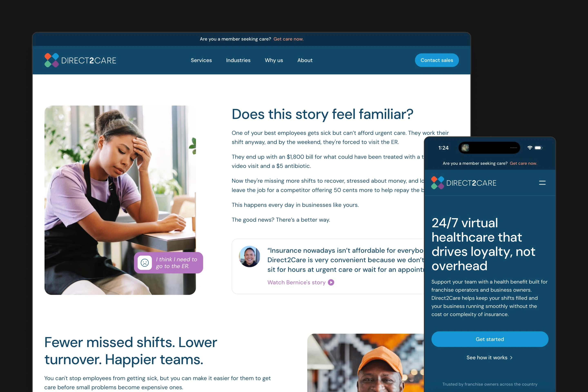Click the sad face icon in ER bubble
This screenshot has width=588, height=392.
tap(145, 263)
